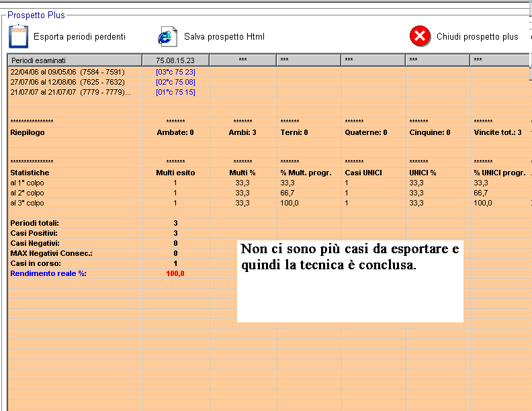Click the blue result [03°c 75 23]
This screenshot has width=532, height=411.
click(x=175, y=72)
